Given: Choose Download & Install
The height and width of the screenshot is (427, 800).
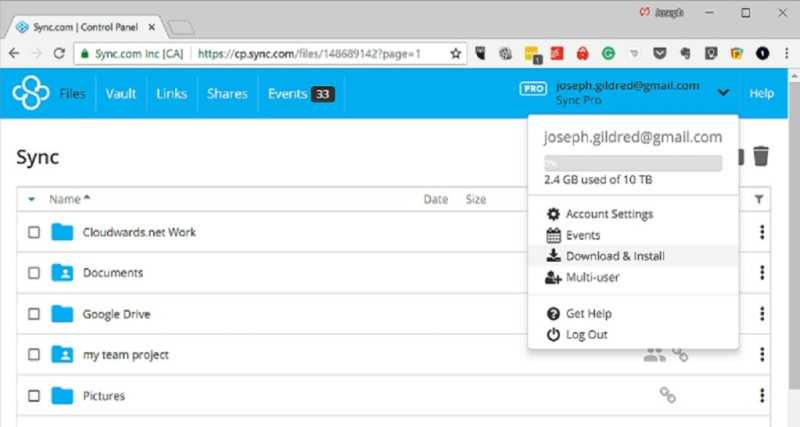Looking at the screenshot, I should pyautogui.click(x=615, y=256).
